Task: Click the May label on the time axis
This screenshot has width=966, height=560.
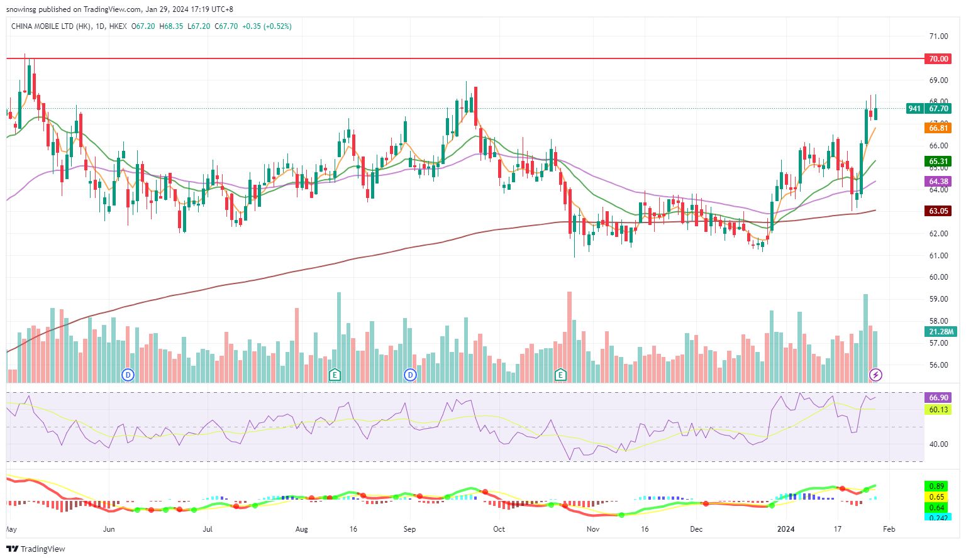Action: point(12,529)
